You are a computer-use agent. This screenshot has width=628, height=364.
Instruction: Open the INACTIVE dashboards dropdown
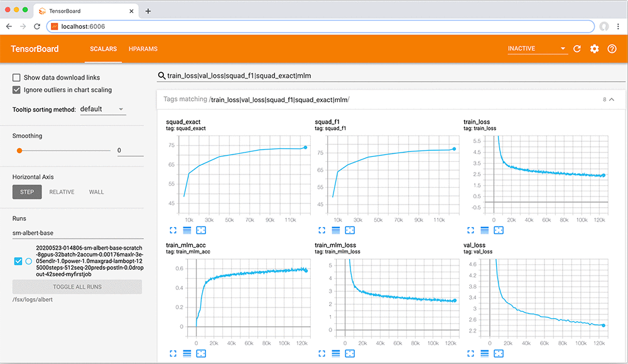(x=538, y=48)
